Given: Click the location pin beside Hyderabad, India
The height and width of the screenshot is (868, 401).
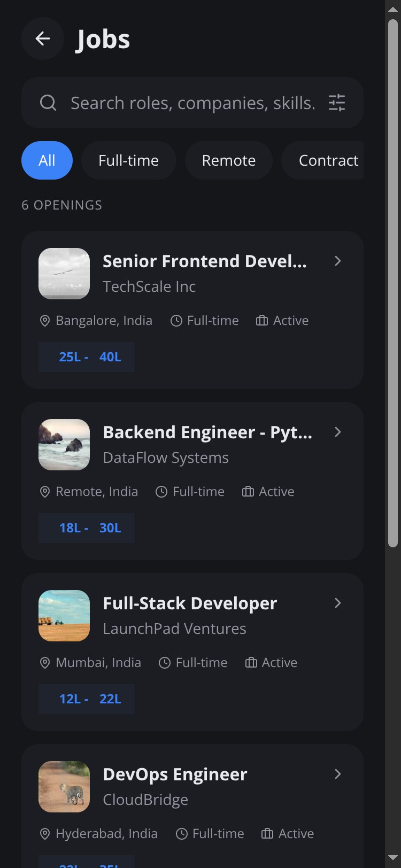Looking at the screenshot, I should point(45,834).
